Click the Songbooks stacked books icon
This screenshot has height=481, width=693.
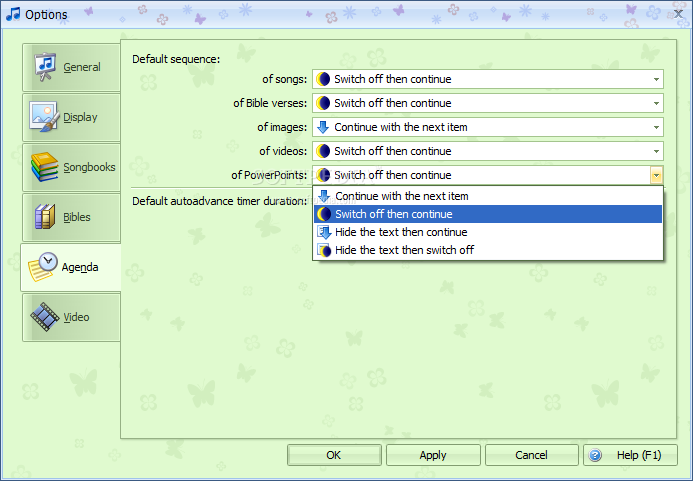[x=44, y=167]
